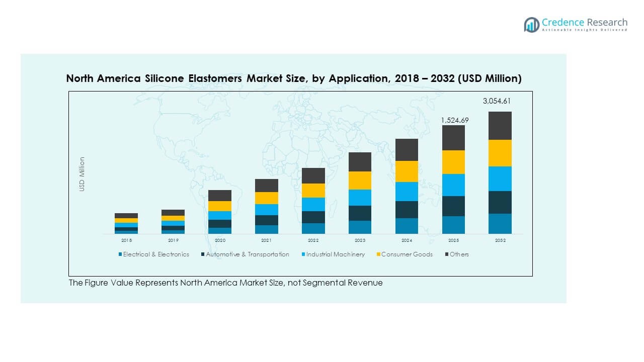644x362 pixels.
Task: Click the chart title text
Action: (x=294, y=78)
